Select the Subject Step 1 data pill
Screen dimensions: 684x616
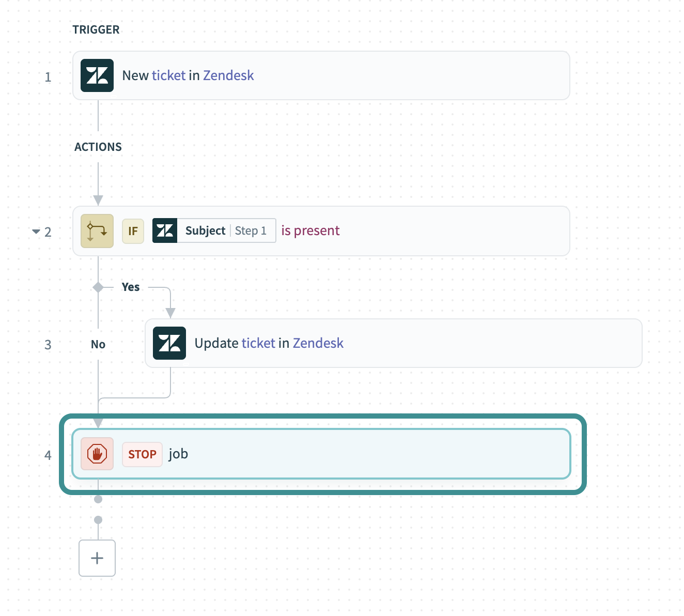(x=226, y=230)
